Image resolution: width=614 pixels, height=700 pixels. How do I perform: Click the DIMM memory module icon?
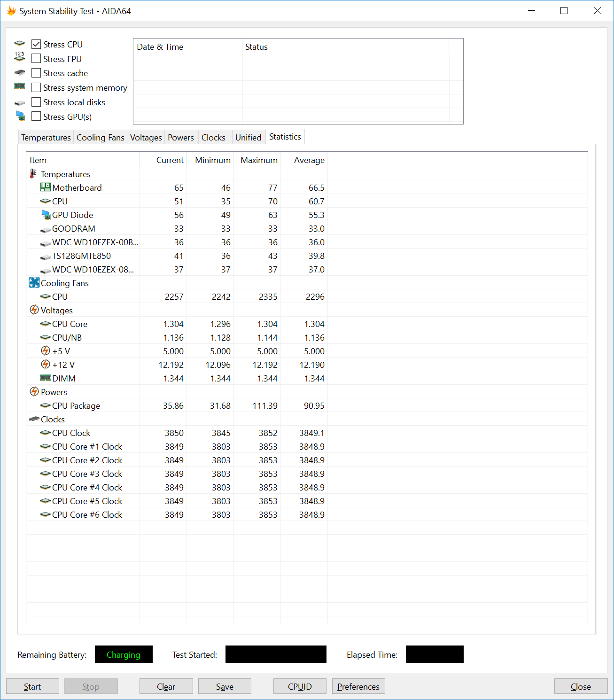point(45,378)
